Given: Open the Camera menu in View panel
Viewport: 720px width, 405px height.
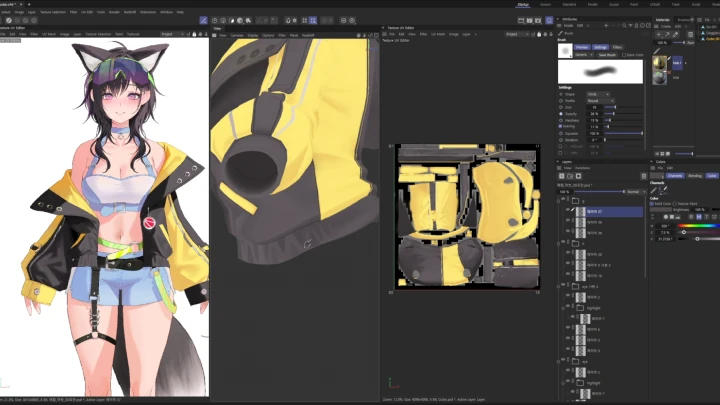Looking at the screenshot, I should pos(236,35).
